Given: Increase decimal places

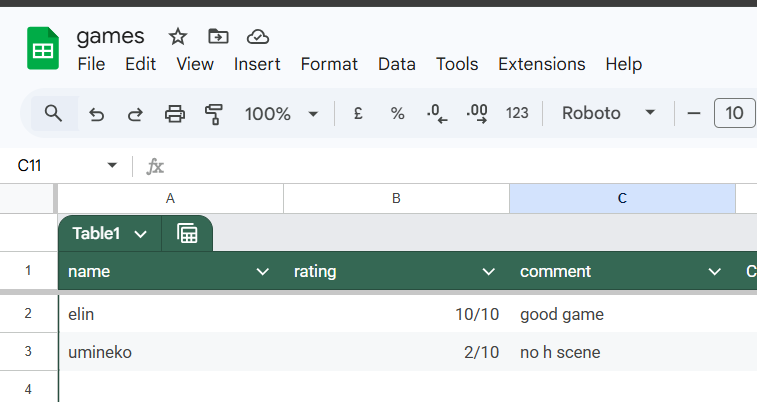Looking at the screenshot, I should point(477,114).
